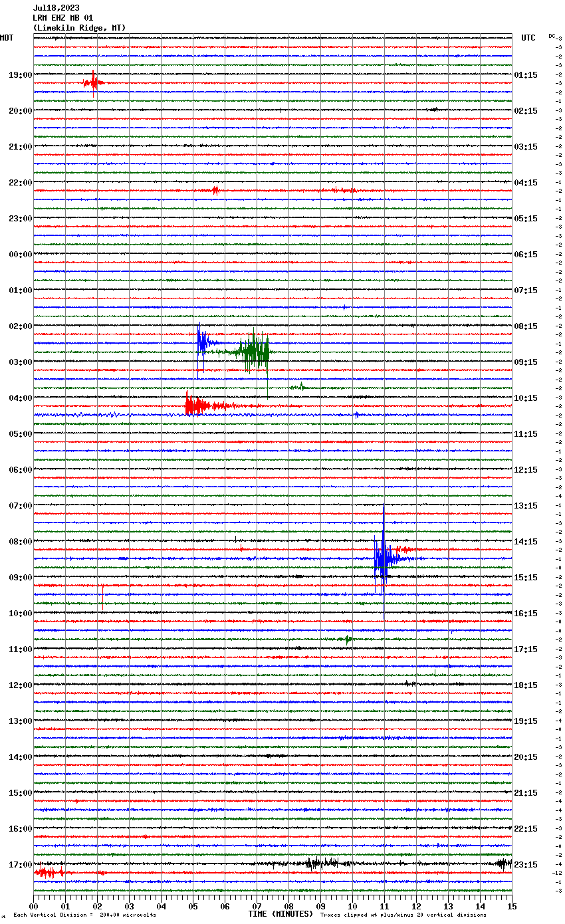This screenshot has width=565, height=924.
Task: Click the 10:15 UTC time label
Action: pyautogui.click(x=526, y=398)
